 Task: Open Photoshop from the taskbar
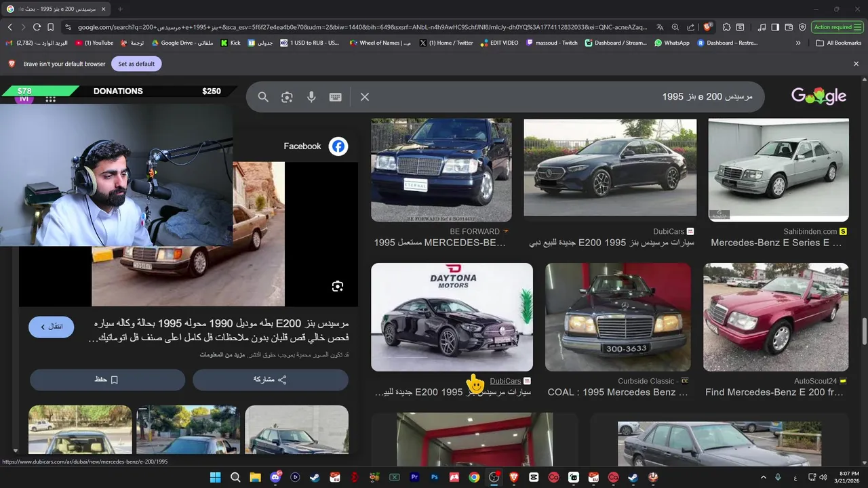tap(434, 477)
